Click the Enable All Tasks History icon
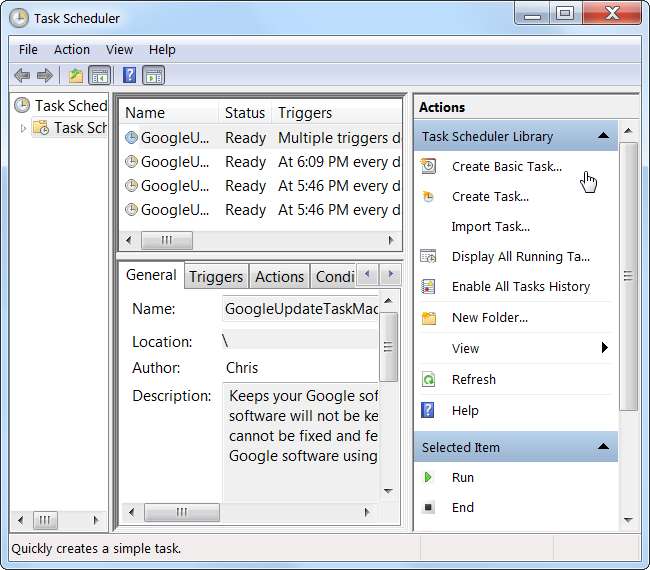 click(429, 287)
